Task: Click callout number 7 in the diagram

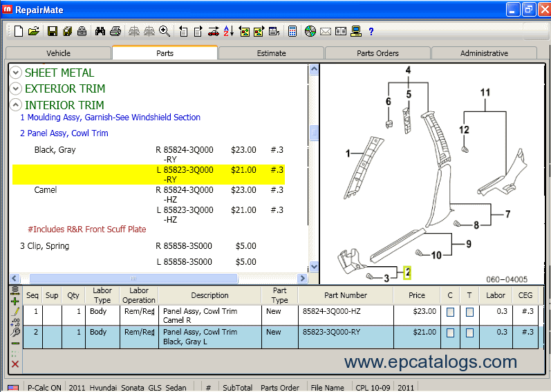Action: pyautogui.click(x=507, y=214)
